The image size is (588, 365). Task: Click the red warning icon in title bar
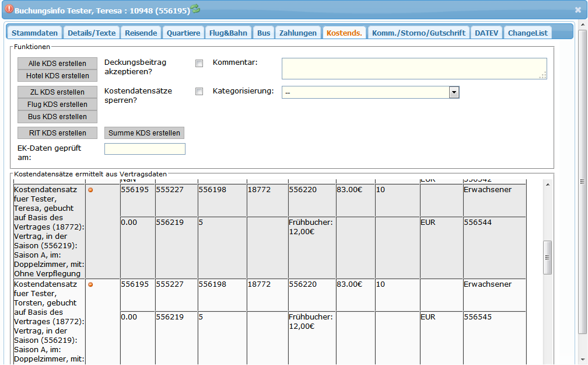click(9, 10)
